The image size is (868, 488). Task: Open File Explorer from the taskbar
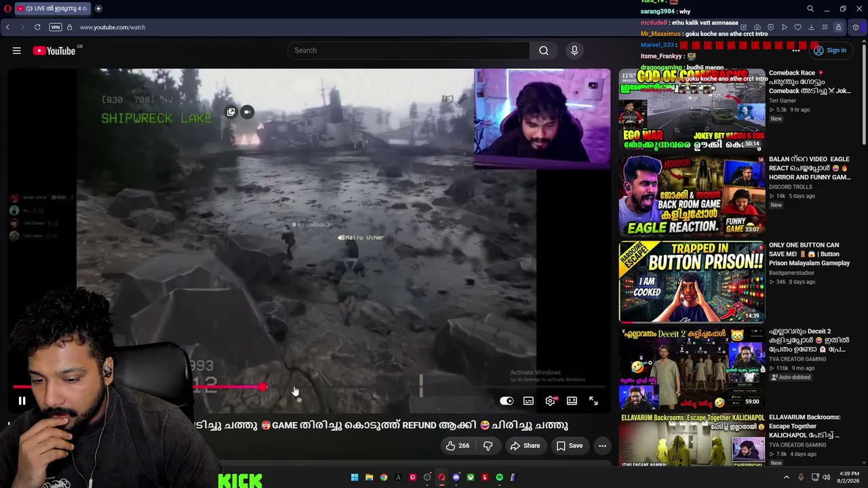(369, 477)
